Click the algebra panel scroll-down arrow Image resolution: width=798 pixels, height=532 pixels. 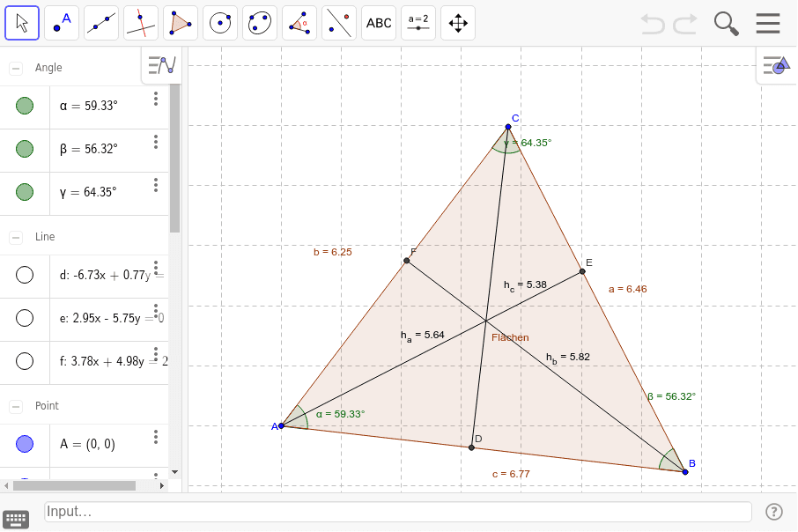(174, 472)
